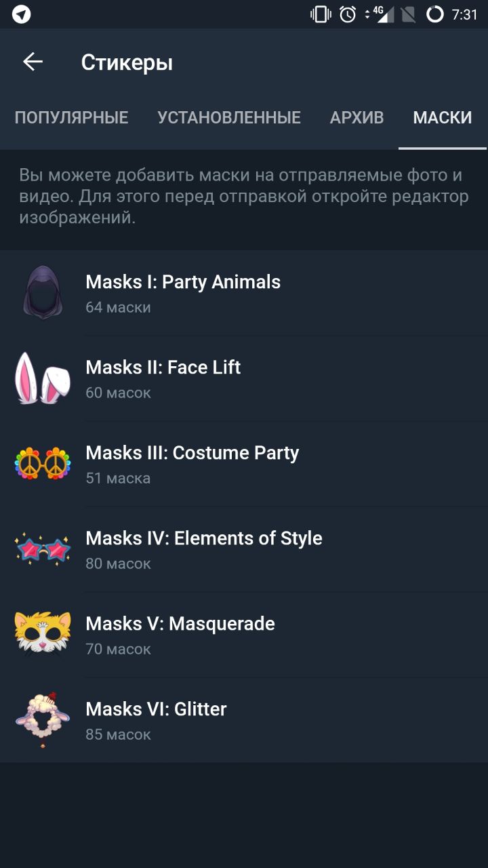
Task: Open the Архив tab
Action: click(x=357, y=118)
